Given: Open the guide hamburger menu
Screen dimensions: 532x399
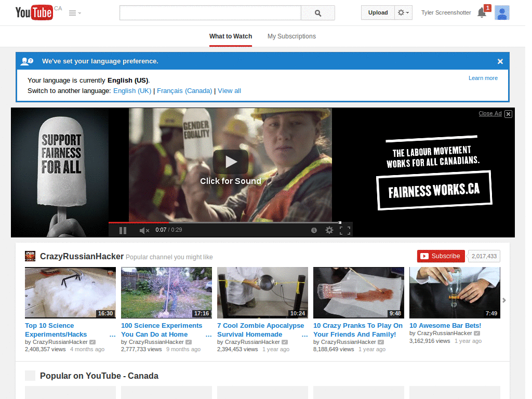Looking at the screenshot, I should tap(75, 13).
